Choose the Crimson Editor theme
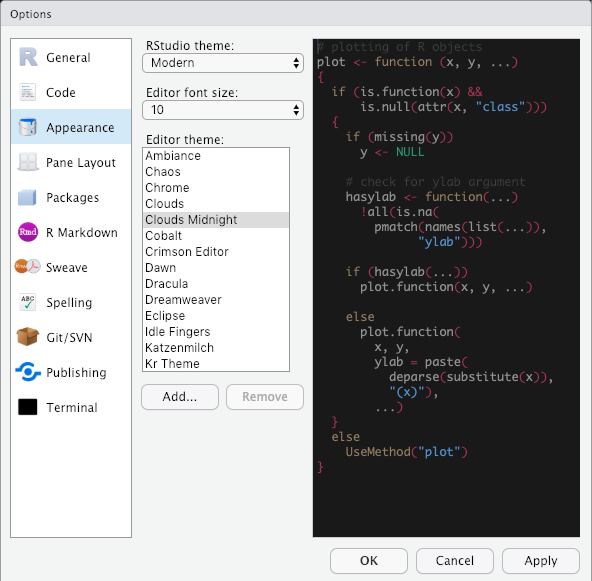This screenshot has height=581, width=592. [216, 251]
